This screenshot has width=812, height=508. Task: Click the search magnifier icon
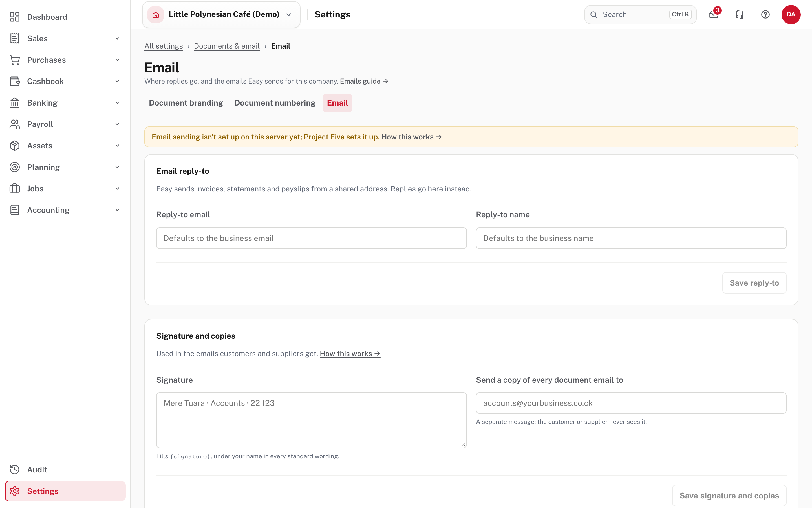[594, 15]
